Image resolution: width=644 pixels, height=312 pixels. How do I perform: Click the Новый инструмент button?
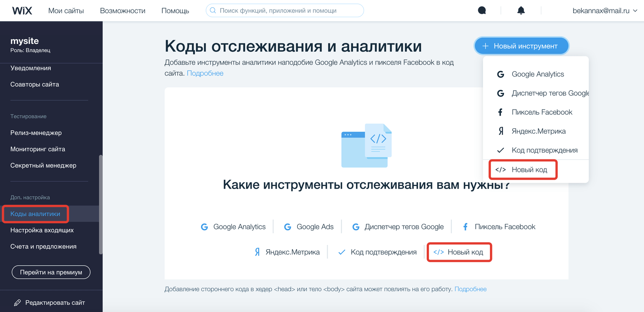(x=521, y=46)
